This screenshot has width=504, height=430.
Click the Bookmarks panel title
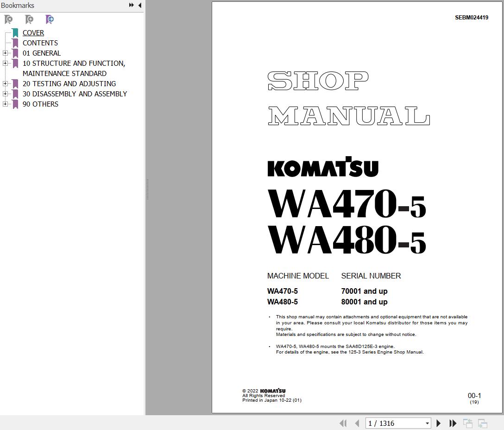[17, 6]
